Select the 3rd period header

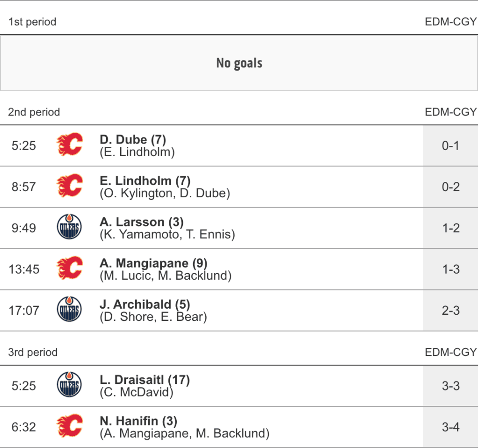[33, 352]
